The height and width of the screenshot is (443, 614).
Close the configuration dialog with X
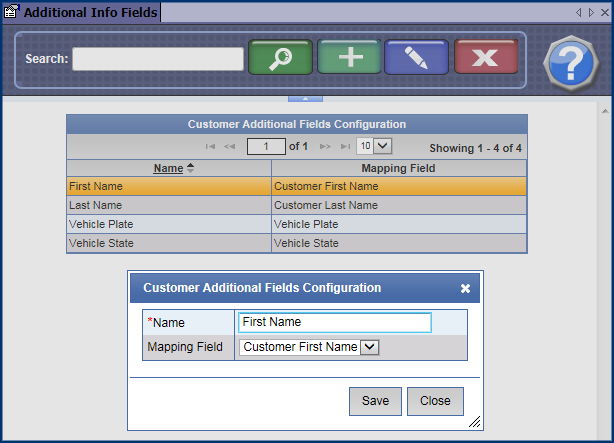(x=465, y=288)
